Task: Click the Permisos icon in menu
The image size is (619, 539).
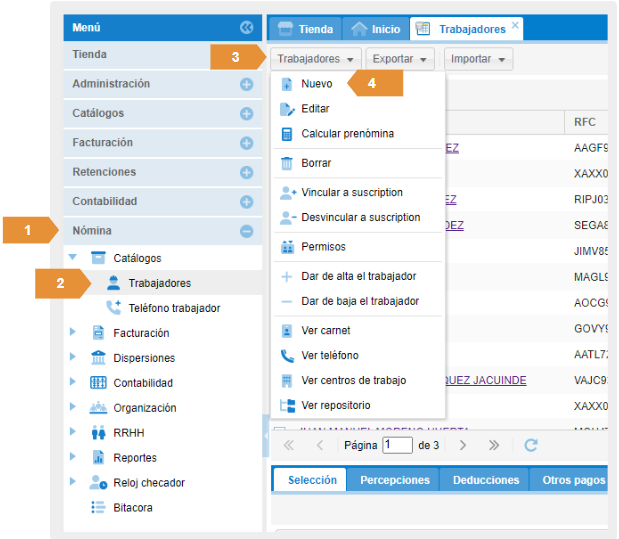Action: [x=287, y=247]
